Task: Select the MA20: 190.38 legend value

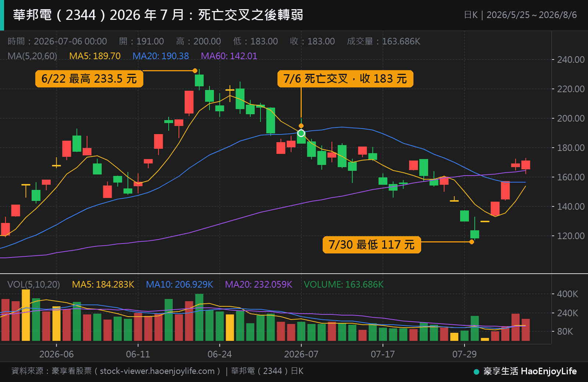Action: [x=161, y=56]
